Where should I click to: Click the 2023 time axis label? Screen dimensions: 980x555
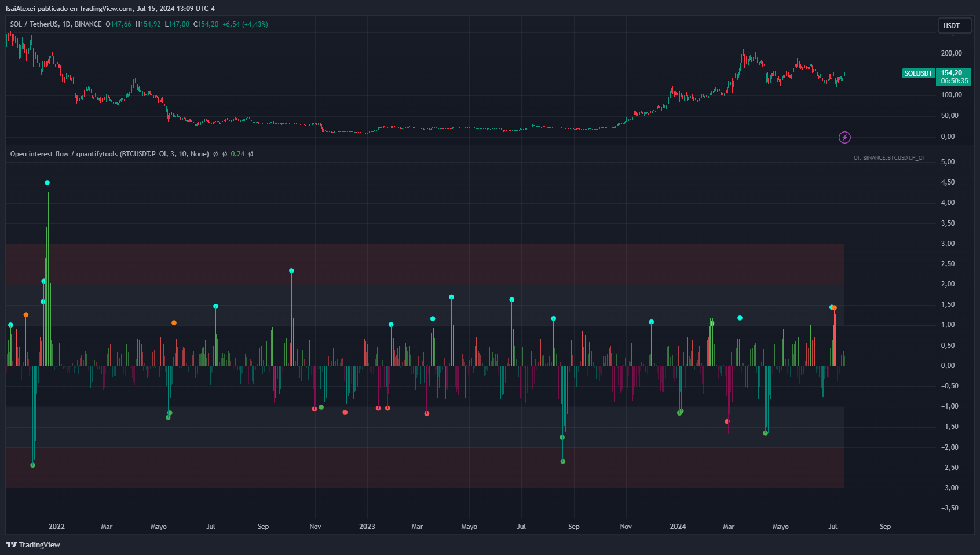click(367, 527)
